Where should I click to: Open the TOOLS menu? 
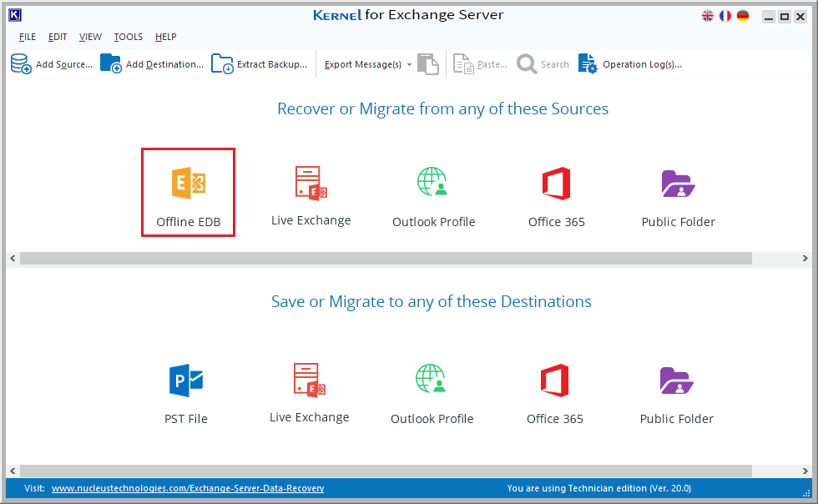click(x=129, y=37)
